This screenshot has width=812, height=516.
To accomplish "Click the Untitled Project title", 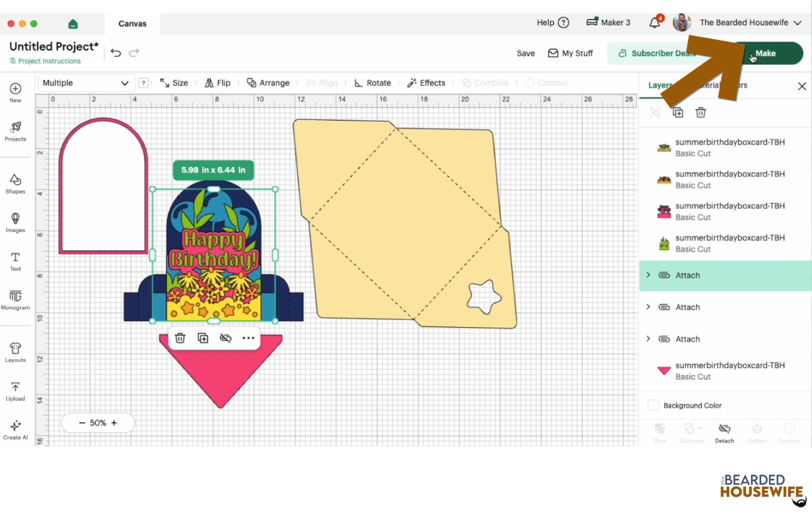I will 54,46.
